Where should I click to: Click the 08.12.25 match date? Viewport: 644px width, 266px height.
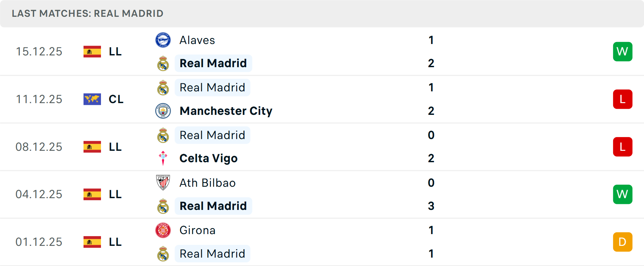click(x=39, y=147)
